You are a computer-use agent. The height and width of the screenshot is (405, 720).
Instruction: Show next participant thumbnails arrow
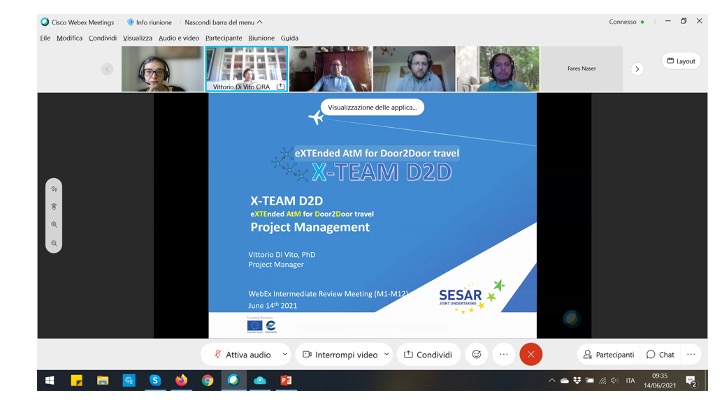coord(637,69)
